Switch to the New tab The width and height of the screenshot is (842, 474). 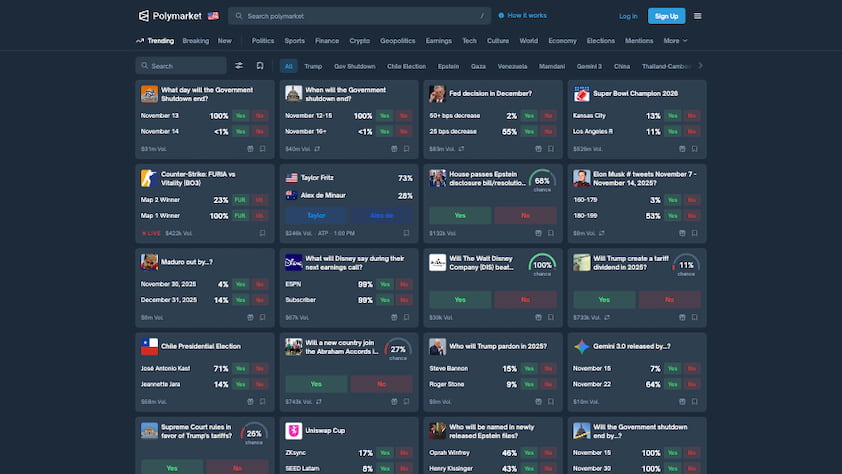point(224,41)
